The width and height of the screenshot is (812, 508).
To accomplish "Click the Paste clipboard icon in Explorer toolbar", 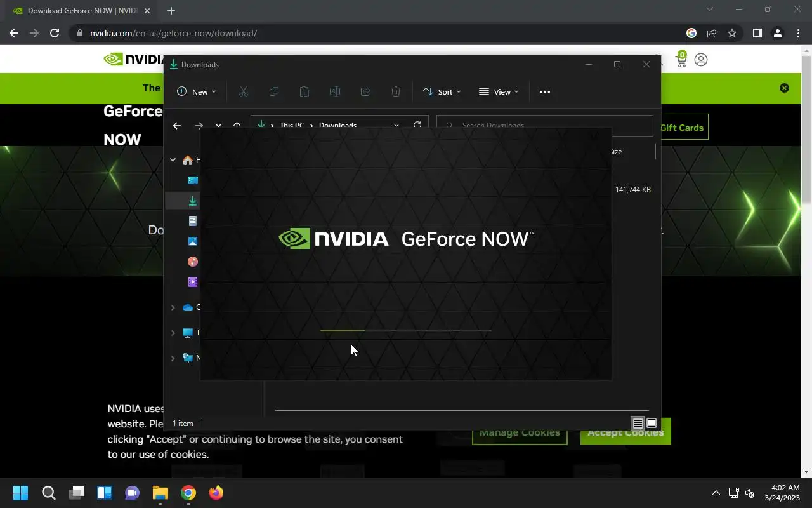I will pyautogui.click(x=304, y=91).
